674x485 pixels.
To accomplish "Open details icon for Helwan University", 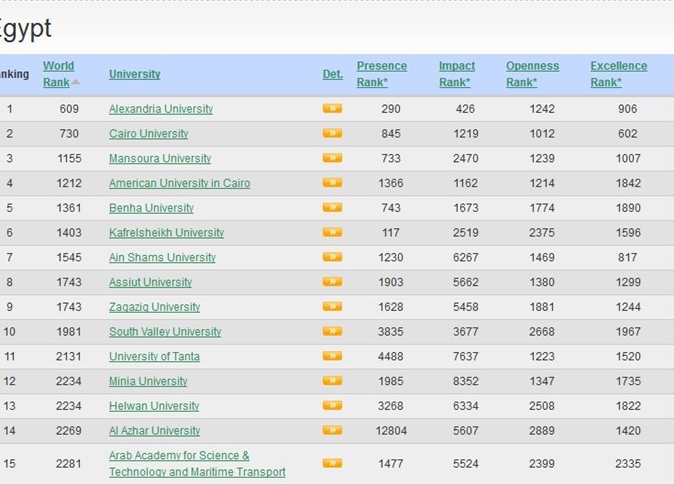I will (332, 405).
